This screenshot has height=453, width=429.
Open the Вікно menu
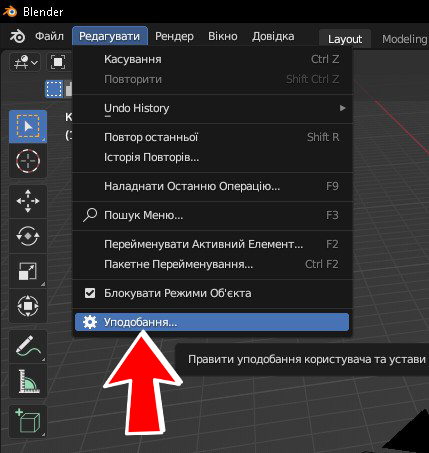pos(223,36)
